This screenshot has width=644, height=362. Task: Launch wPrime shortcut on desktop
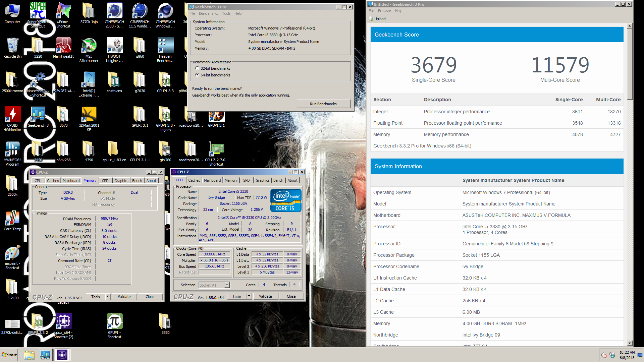point(63,15)
